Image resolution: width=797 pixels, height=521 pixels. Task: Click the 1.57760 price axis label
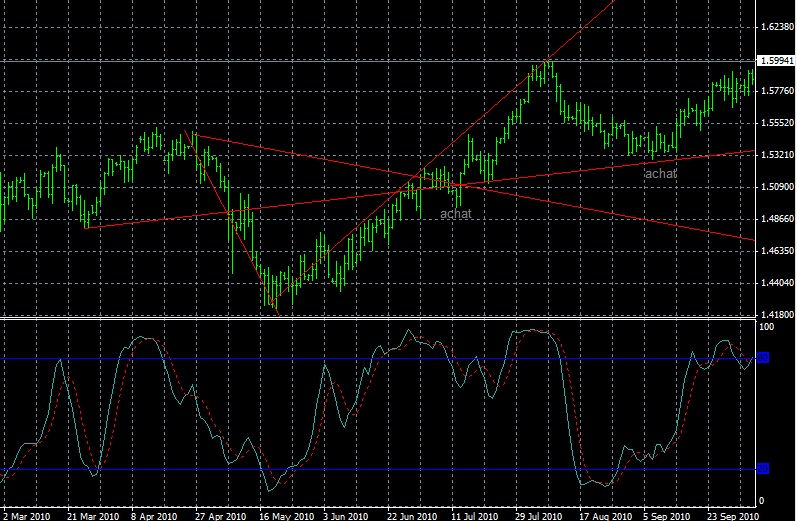[777, 91]
